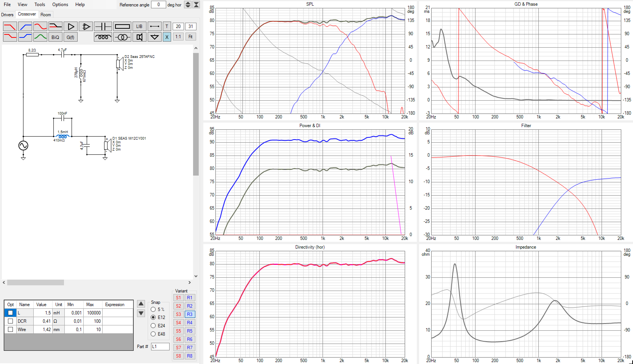Open the View menu

(x=23, y=5)
